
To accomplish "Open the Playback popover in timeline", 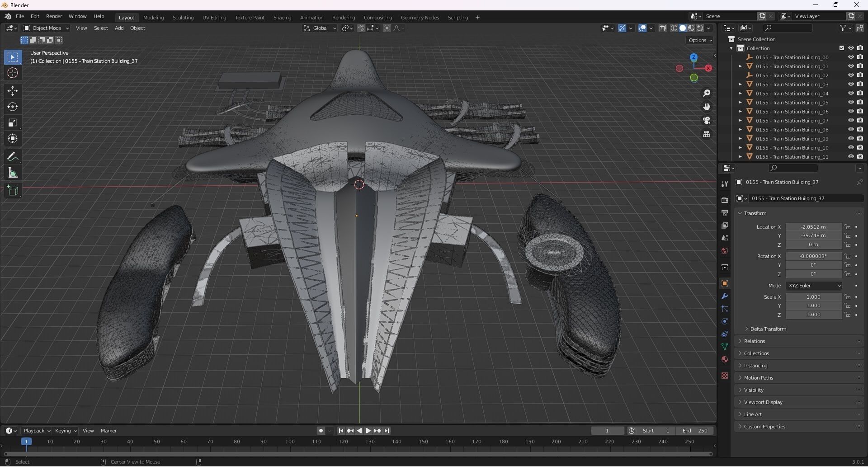I will [37, 431].
